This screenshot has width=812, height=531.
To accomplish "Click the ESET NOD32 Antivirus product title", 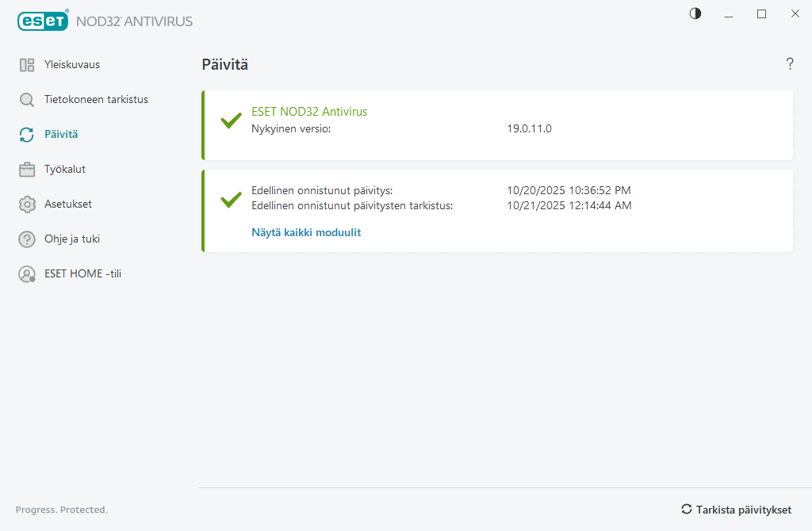I will (x=309, y=112).
